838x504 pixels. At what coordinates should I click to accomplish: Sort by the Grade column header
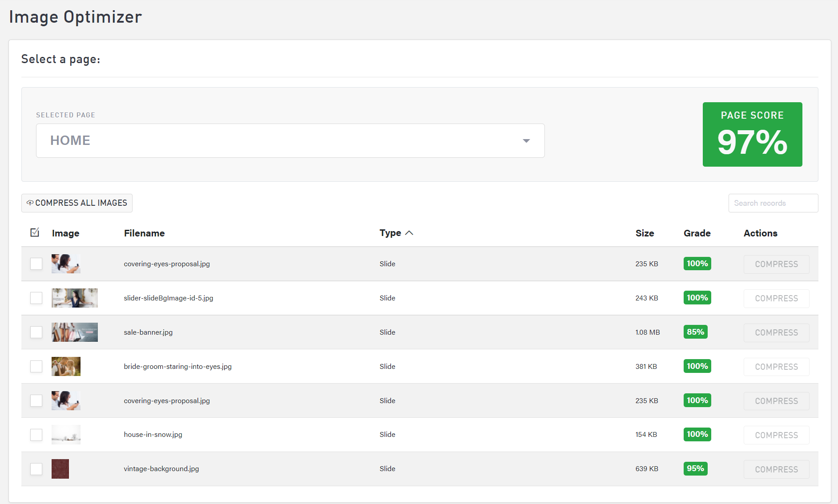pyautogui.click(x=697, y=233)
